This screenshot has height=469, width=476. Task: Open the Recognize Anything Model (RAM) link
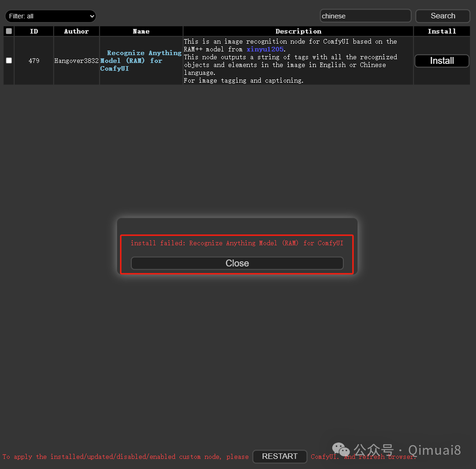pos(141,61)
